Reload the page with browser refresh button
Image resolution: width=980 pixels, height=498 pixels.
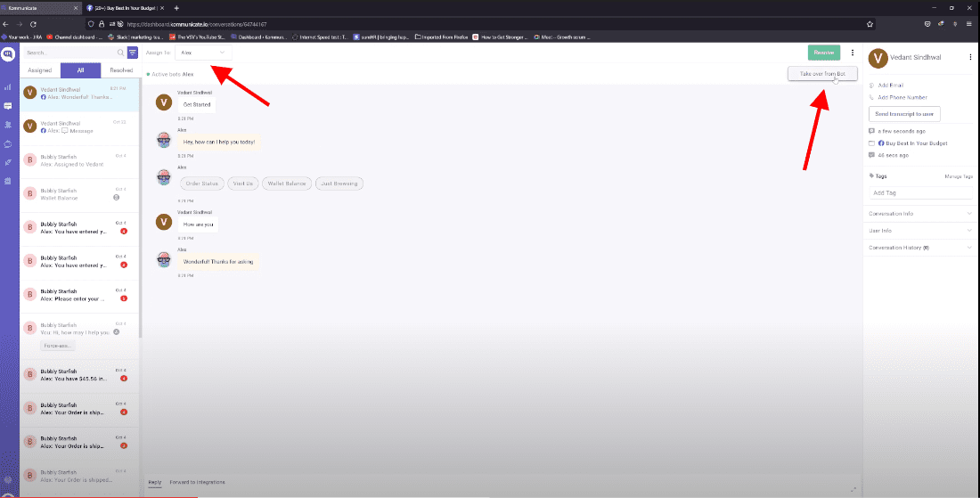(x=34, y=23)
